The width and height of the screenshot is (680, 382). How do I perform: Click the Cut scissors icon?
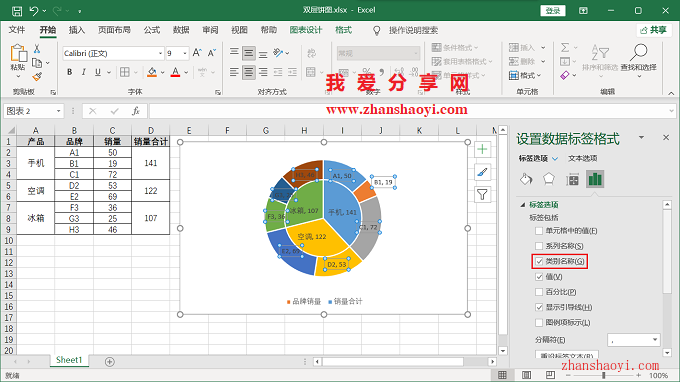point(37,49)
